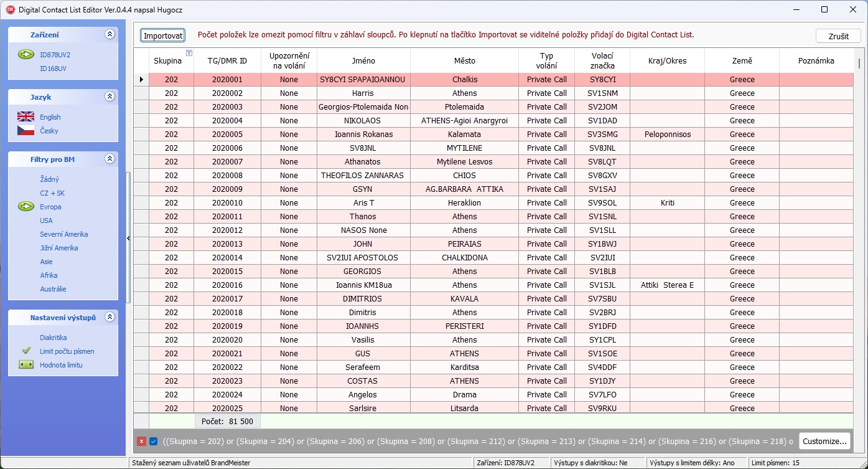Sort by the Město column header
Viewport: 868px width, 469px height.
coord(464,60)
